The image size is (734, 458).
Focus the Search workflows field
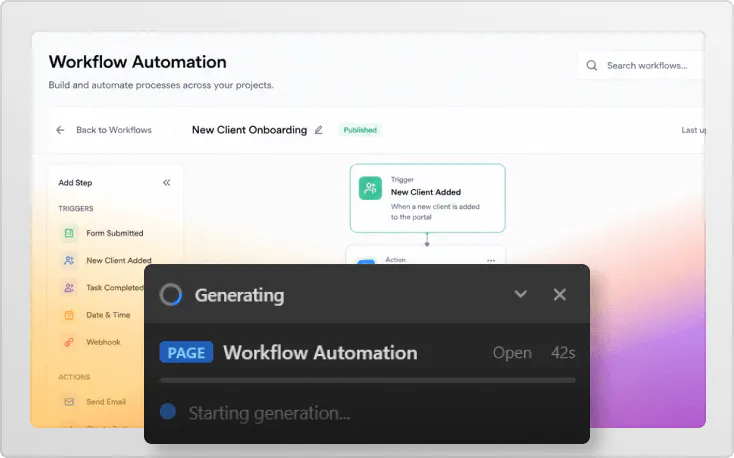tap(641, 66)
